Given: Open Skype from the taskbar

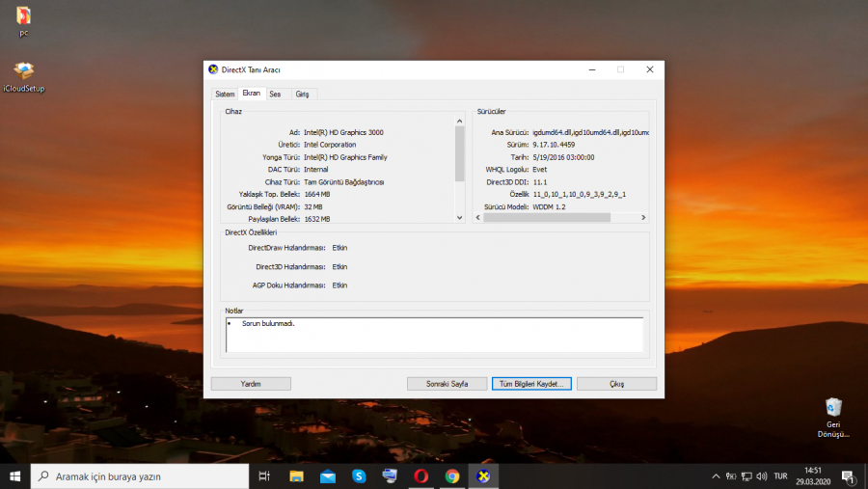Looking at the screenshot, I should [359, 475].
